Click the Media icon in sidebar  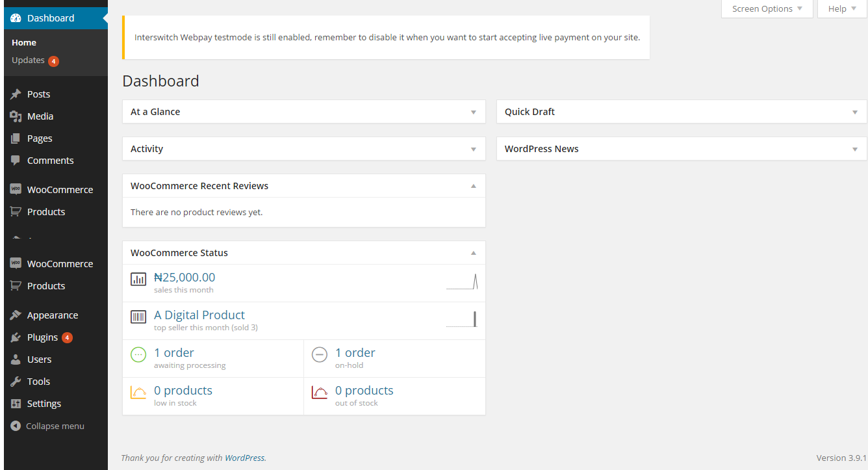tap(16, 116)
